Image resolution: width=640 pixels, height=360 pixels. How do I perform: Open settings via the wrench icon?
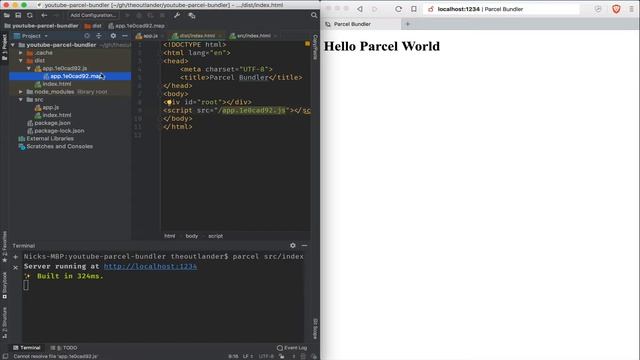[177, 16]
